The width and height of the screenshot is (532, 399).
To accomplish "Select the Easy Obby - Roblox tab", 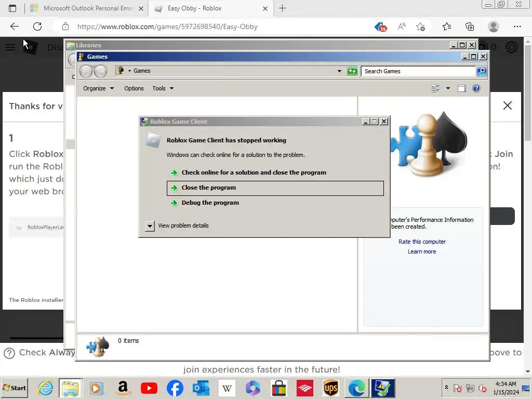I will point(211,8).
